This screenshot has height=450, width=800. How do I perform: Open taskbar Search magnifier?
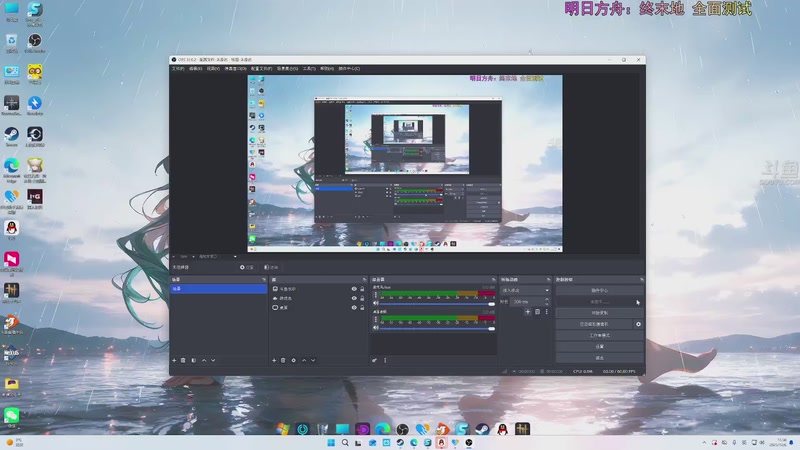click(x=345, y=442)
